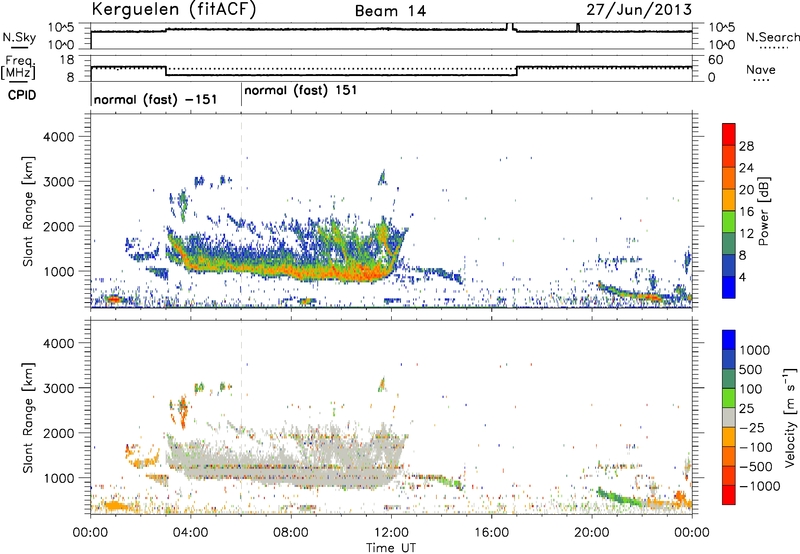Click the '60' Nave axis tick label
The height and width of the screenshot is (554, 800).
point(716,60)
